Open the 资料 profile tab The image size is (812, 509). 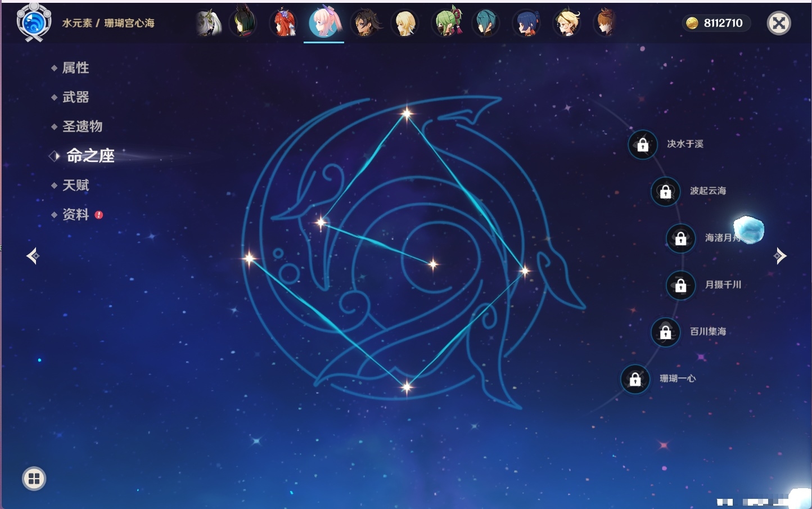click(75, 214)
